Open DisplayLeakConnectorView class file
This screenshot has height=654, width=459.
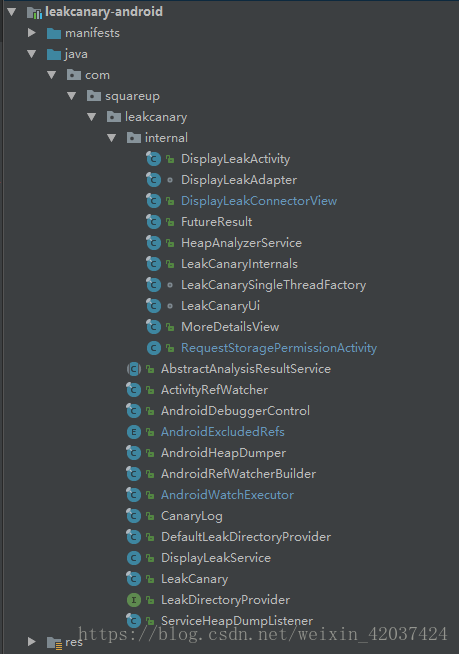tap(259, 201)
